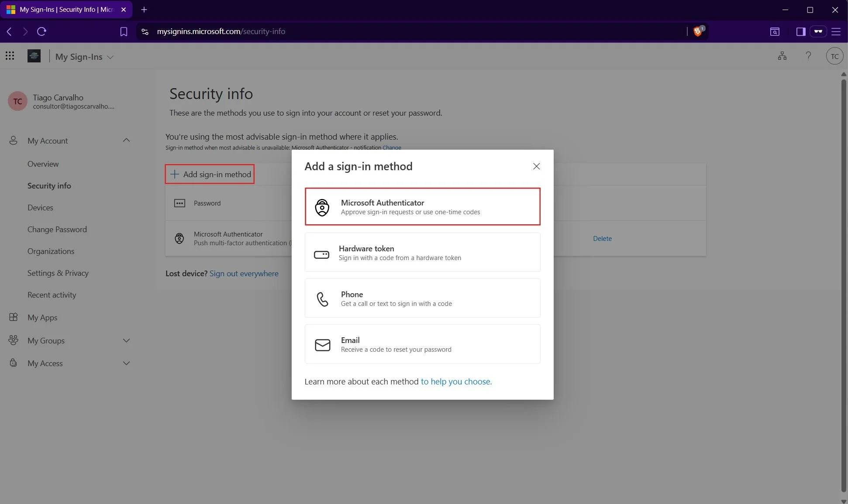
Task: Open the organization chart icon in header
Action: (782, 56)
